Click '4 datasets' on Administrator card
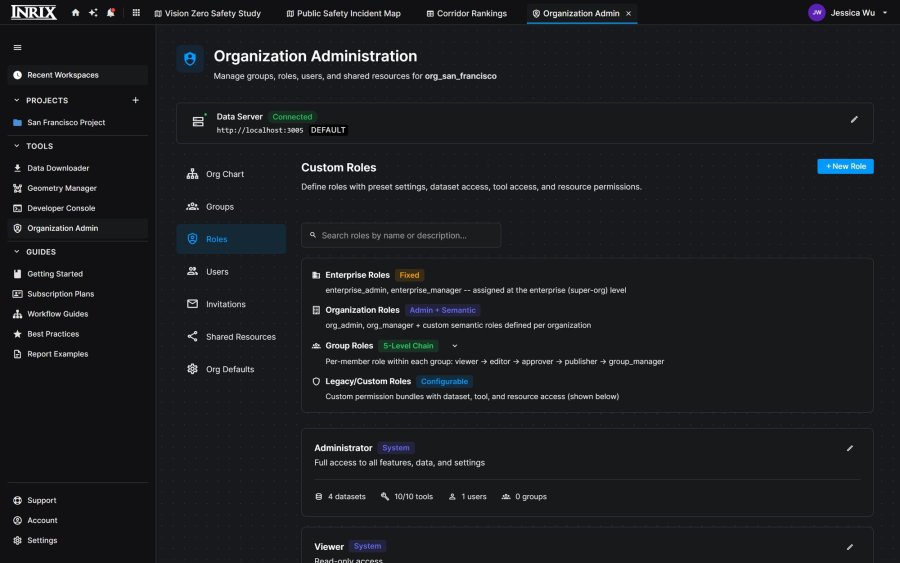The width and height of the screenshot is (900, 563). coord(340,497)
